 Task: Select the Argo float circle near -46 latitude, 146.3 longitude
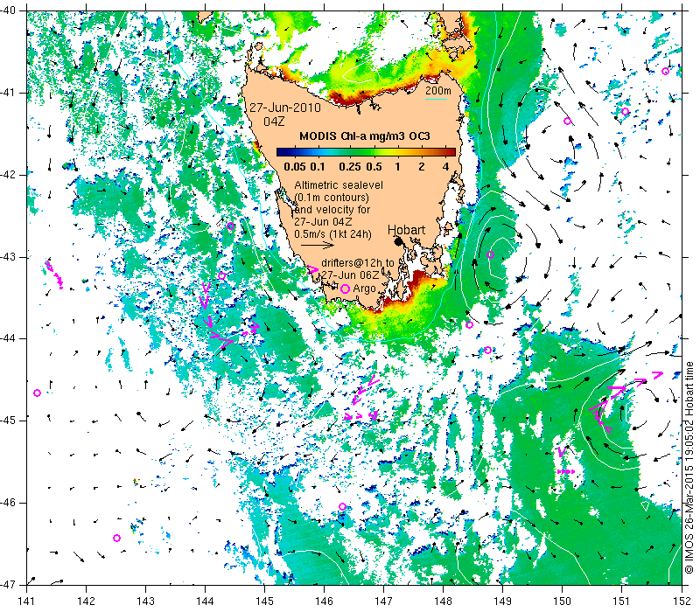342,506
